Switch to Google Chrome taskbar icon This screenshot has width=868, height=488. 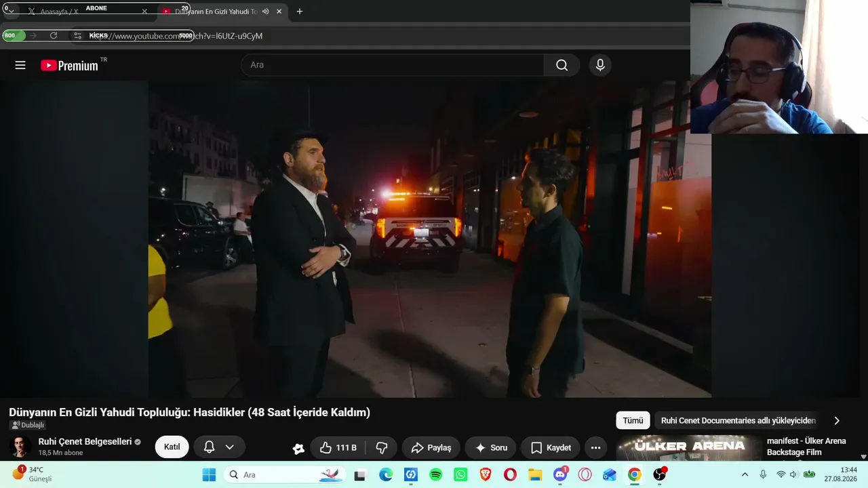coord(635,474)
